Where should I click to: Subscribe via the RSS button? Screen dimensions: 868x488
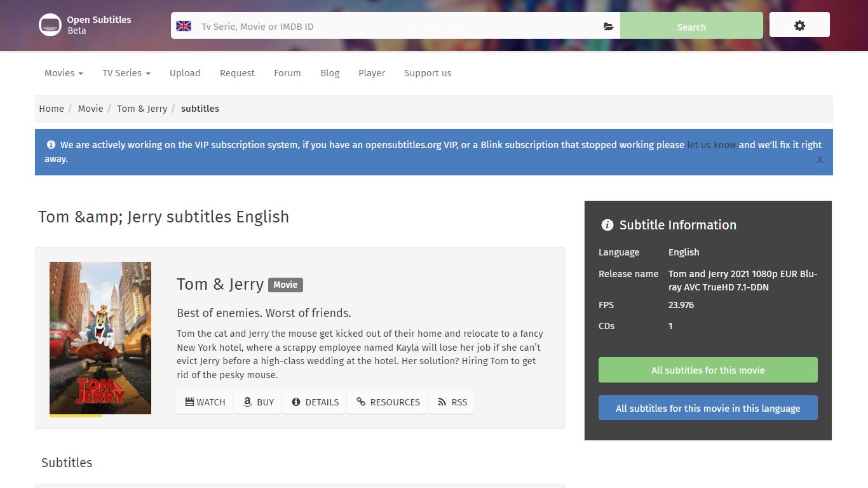coord(452,402)
